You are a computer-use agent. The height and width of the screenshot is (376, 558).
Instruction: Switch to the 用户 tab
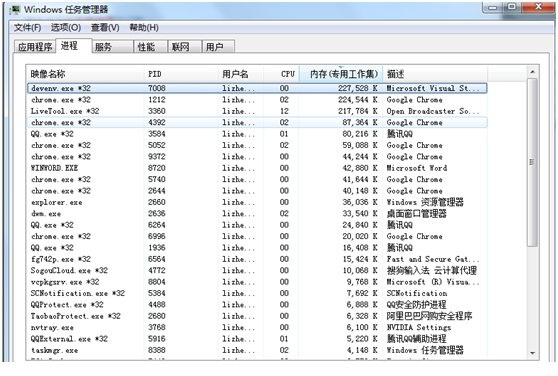point(218,47)
